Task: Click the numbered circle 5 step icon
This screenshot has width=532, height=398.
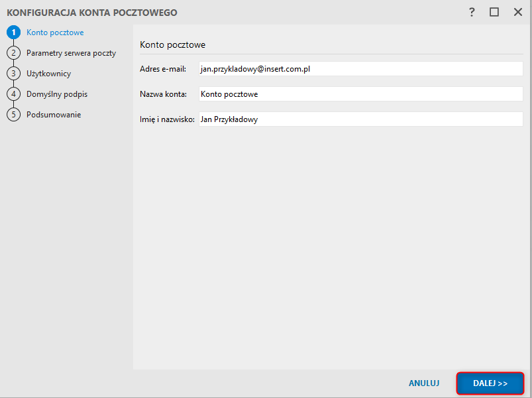Action: tap(13, 115)
